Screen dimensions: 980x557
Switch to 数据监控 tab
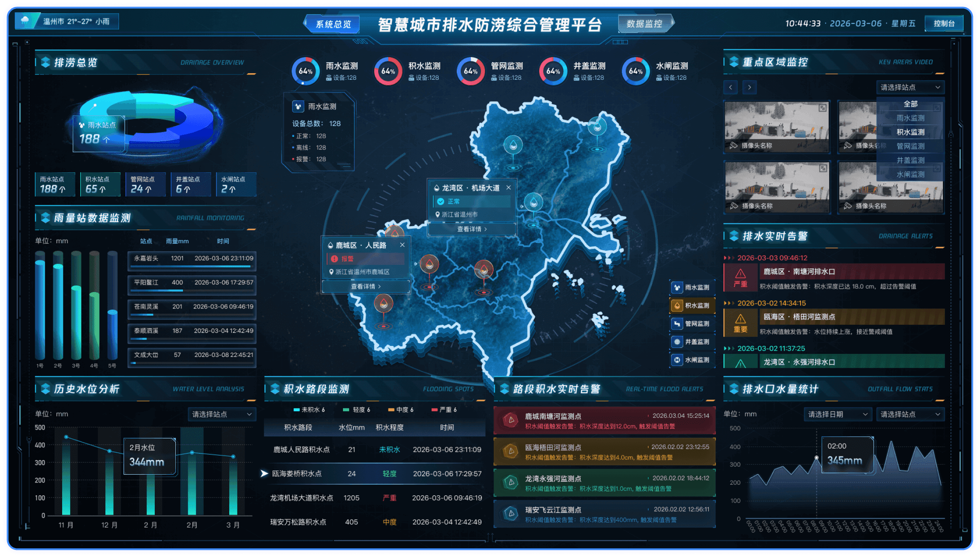pos(645,24)
